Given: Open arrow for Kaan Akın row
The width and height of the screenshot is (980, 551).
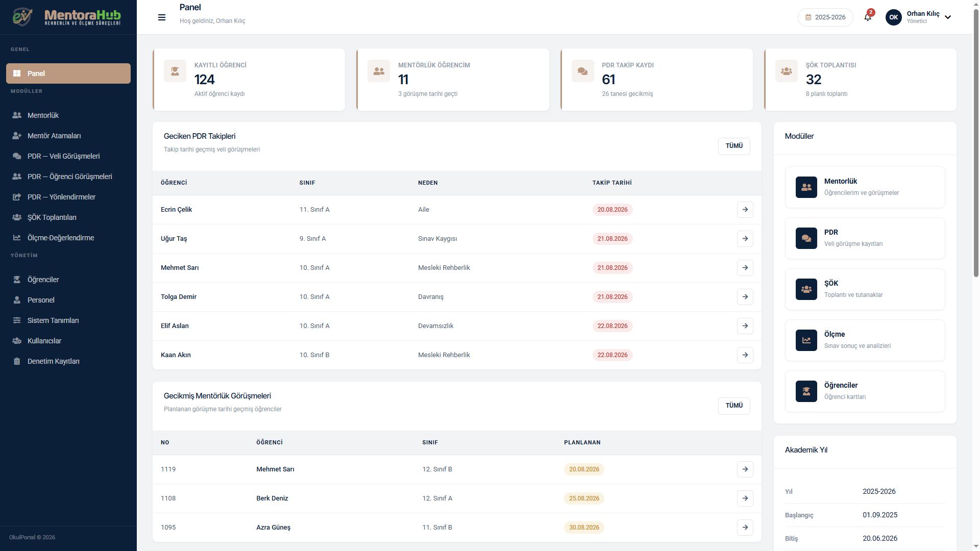Looking at the screenshot, I should pyautogui.click(x=745, y=355).
